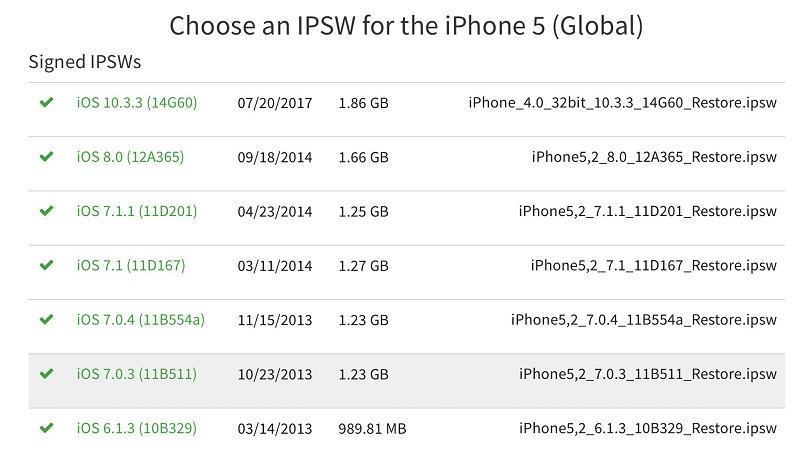Click the checkmark next to iOS 6.1.3
Viewport: 800px width, 450px height.
click(46, 428)
